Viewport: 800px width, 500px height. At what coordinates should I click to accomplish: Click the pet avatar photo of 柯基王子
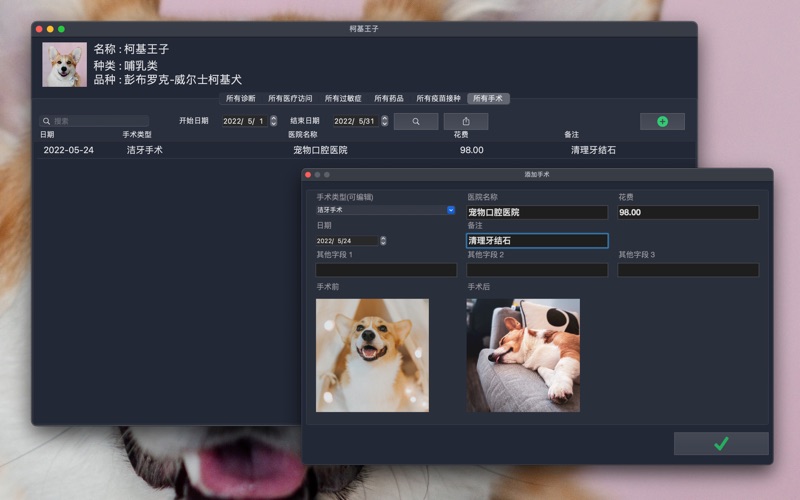click(x=64, y=64)
